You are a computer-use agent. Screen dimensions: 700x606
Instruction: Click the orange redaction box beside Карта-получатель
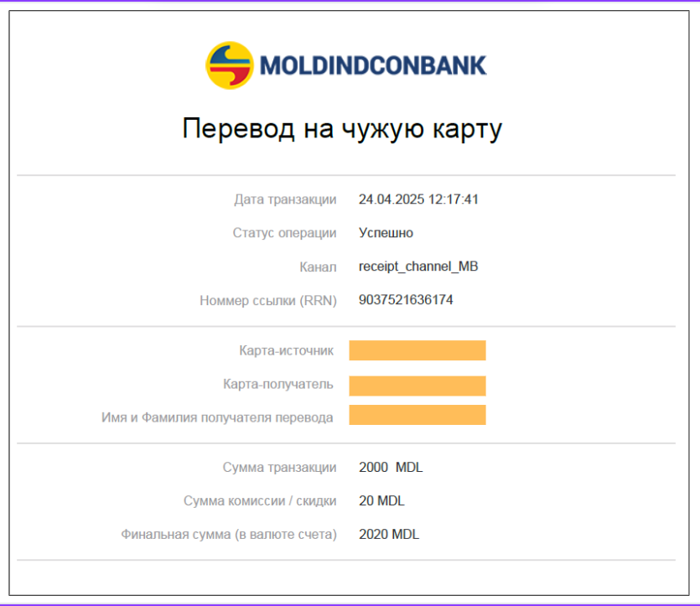(417, 386)
